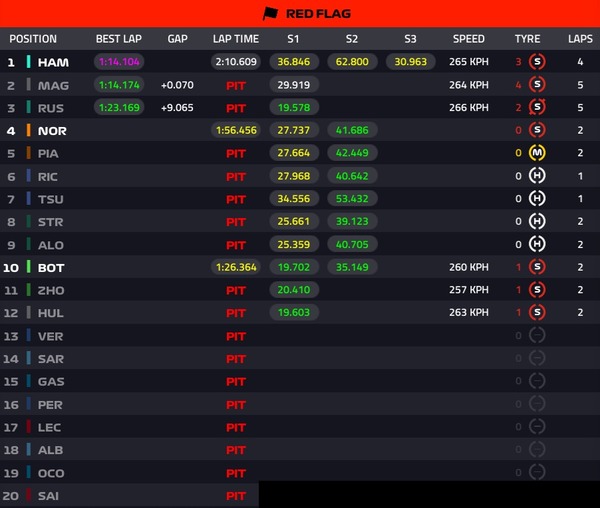Click the orange team color bar beside NOR
The height and width of the screenshot is (508, 600).
click(28, 130)
